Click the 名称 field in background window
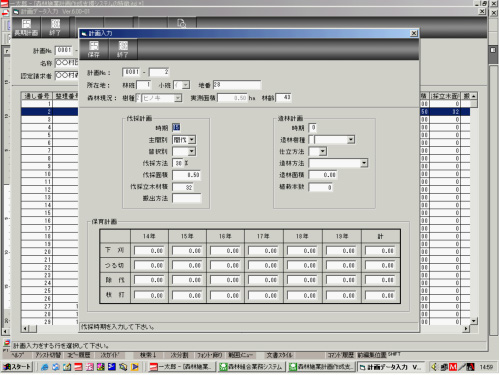Viewport: 500px width, 375px height. click(67, 63)
